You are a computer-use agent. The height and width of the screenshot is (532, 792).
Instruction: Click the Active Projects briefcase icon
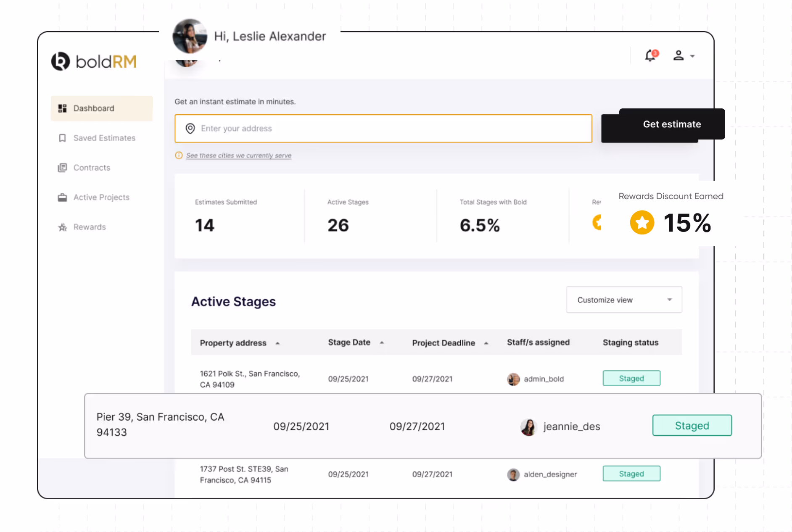62,198
